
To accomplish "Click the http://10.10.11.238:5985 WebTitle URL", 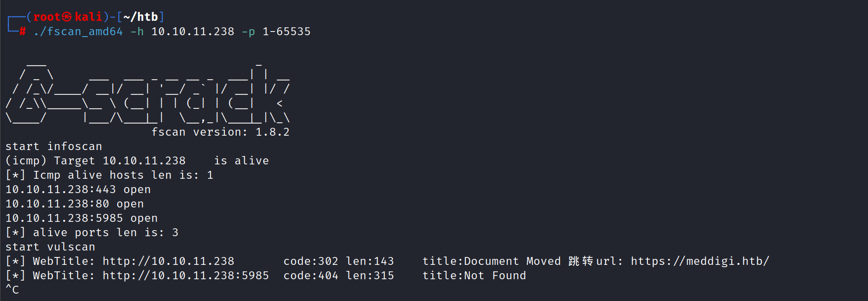I will coord(185,276).
